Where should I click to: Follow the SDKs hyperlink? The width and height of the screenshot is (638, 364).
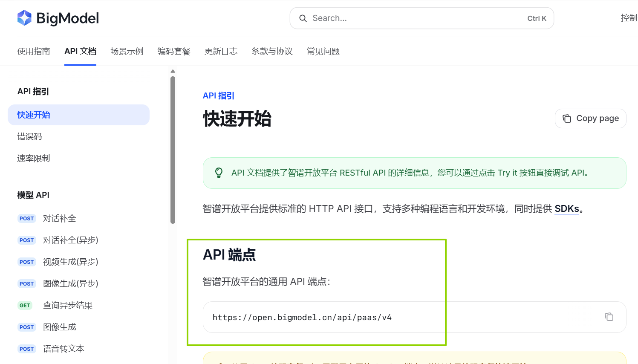pos(567,209)
